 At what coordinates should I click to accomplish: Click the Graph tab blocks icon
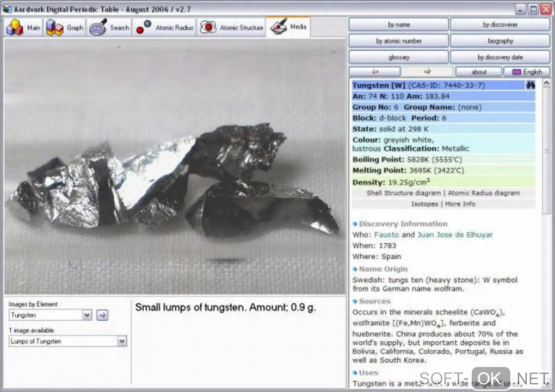tap(54, 27)
